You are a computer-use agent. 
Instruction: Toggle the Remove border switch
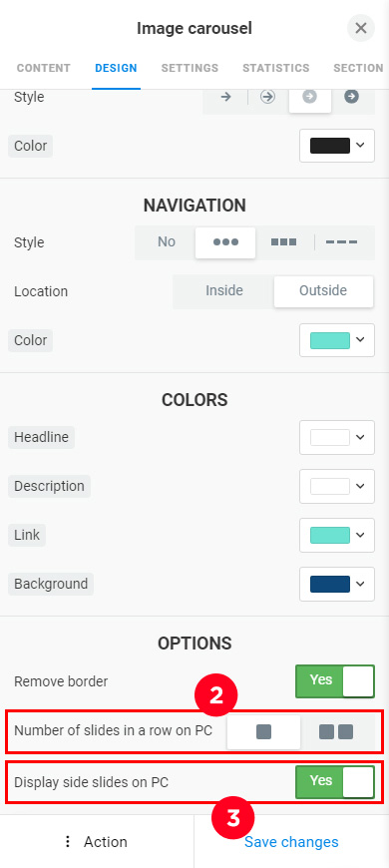[x=335, y=680]
